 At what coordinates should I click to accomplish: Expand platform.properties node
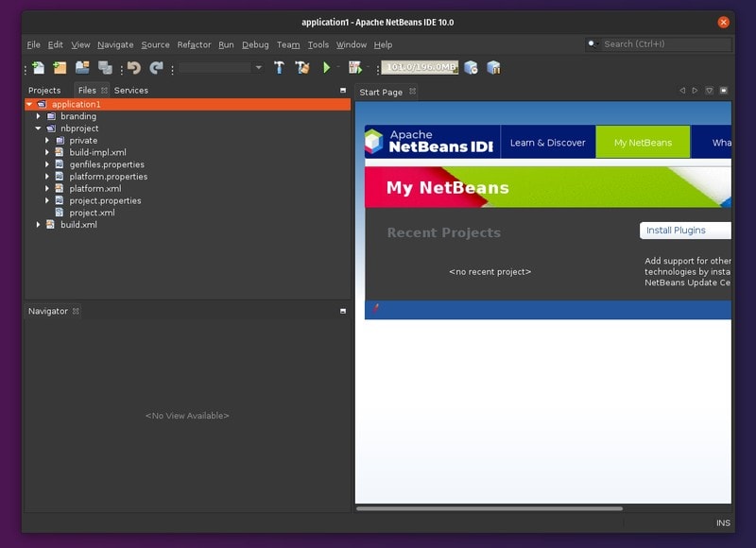[46, 177]
